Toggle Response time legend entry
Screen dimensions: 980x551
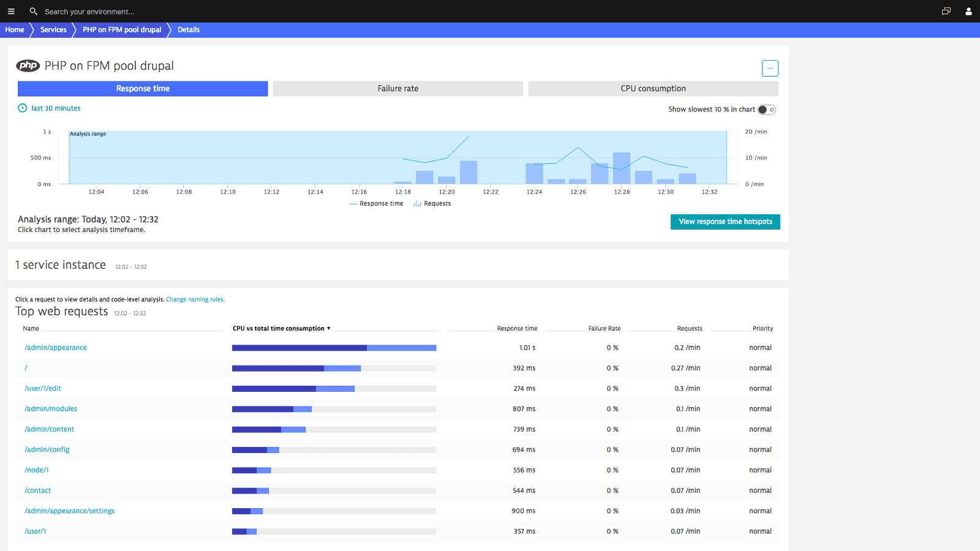pyautogui.click(x=376, y=204)
